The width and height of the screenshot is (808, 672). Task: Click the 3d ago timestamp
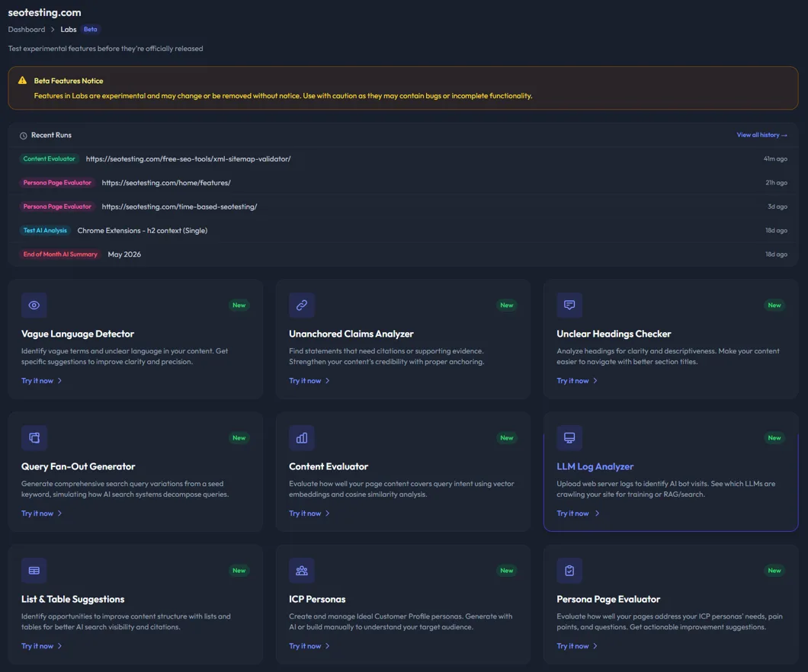(777, 206)
